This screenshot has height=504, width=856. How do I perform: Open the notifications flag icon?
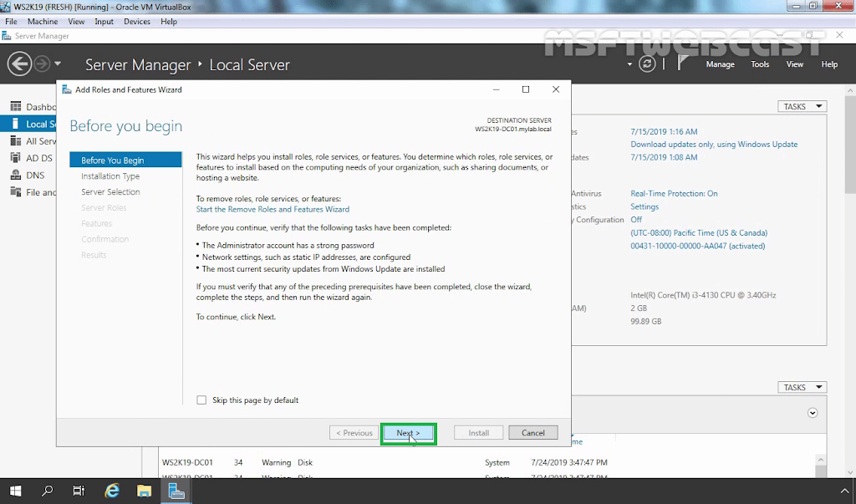coord(682,64)
